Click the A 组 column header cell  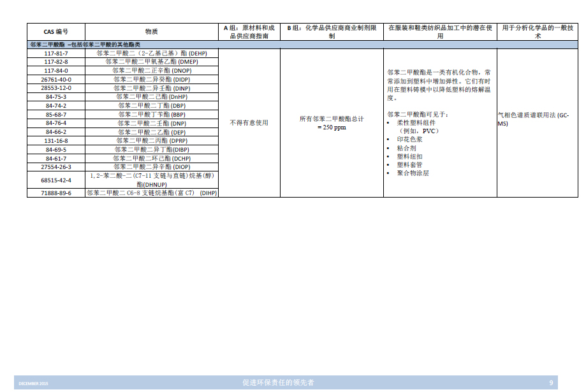click(x=249, y=32)
